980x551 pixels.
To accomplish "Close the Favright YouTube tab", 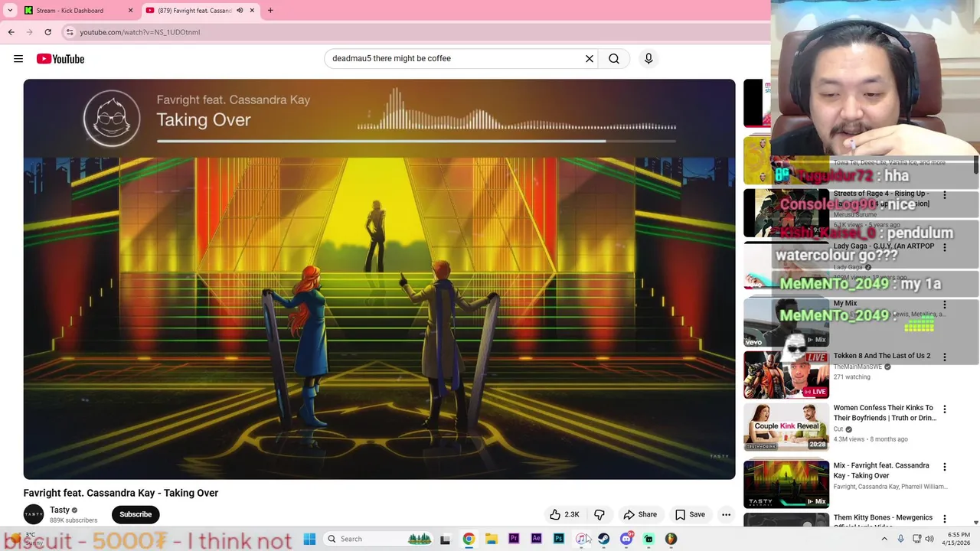I will (252, 11).
